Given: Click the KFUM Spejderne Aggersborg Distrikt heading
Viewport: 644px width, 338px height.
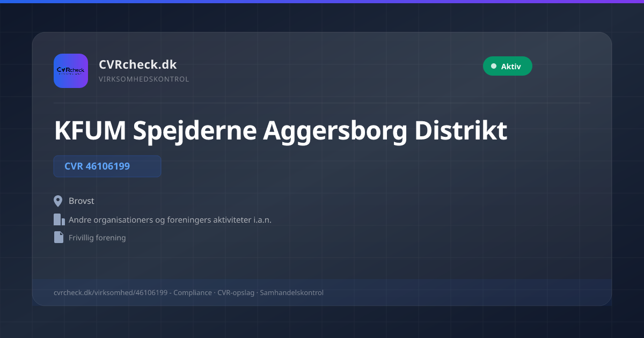Looking at the screenshot, I should [x=281, y=131].
